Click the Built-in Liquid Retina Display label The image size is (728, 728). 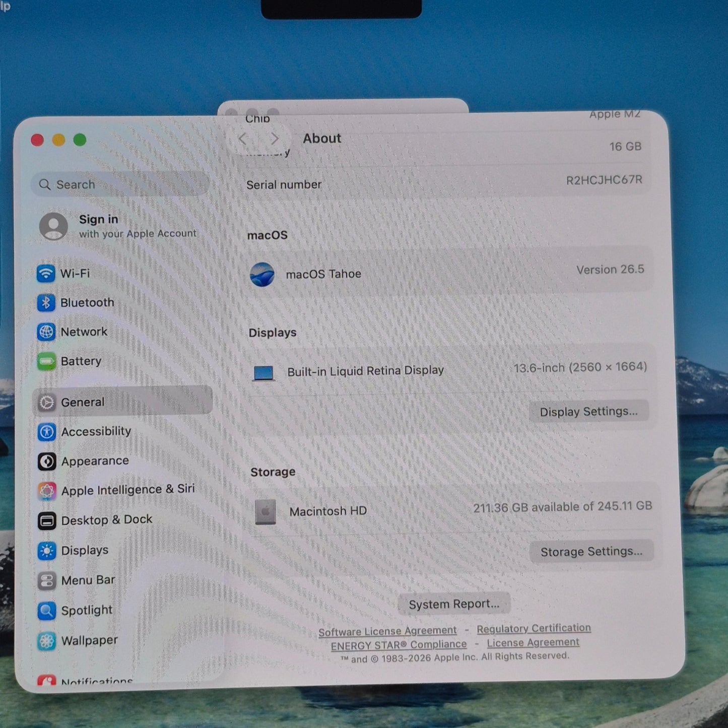click(x=365, y=371)
